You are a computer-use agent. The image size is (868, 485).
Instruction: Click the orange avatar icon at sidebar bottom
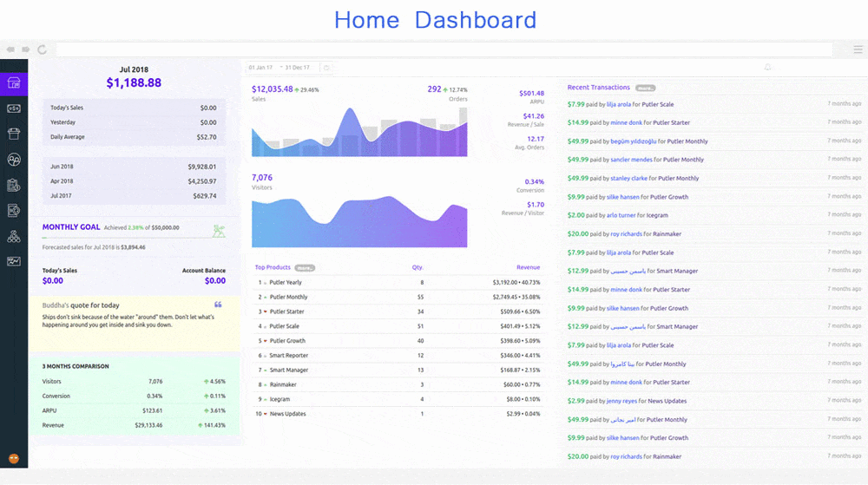14,458
